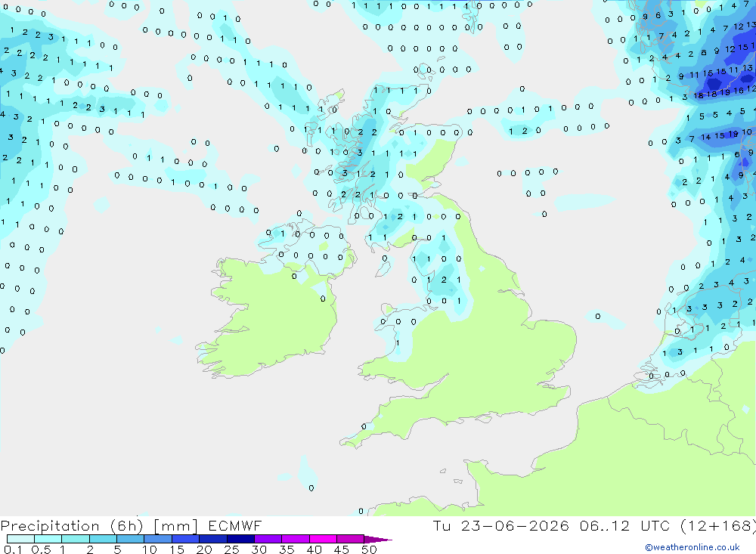Viewport: 756px width, 554px height.
Task: Pick the 10–15 mm legend color
Action: (158, 539)
